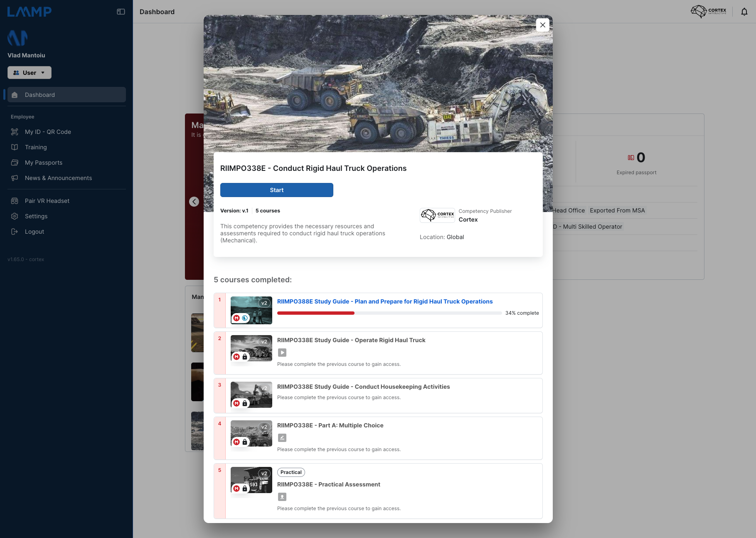Image resolution: width=756 pixels, height=538 pixels.
Task: Click the video play icon under Operate Rigid Haul Truck
Action: tap(282, 353)
